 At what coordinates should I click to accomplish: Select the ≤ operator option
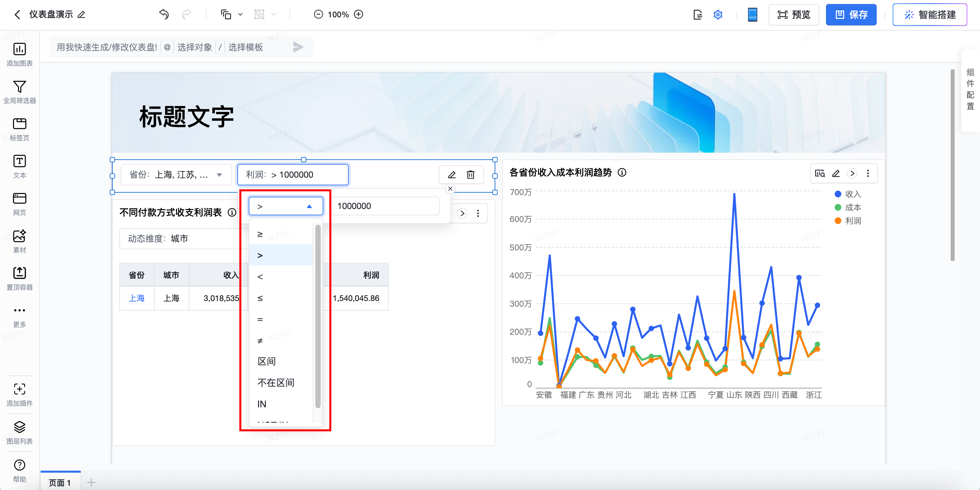coord(260,298)
